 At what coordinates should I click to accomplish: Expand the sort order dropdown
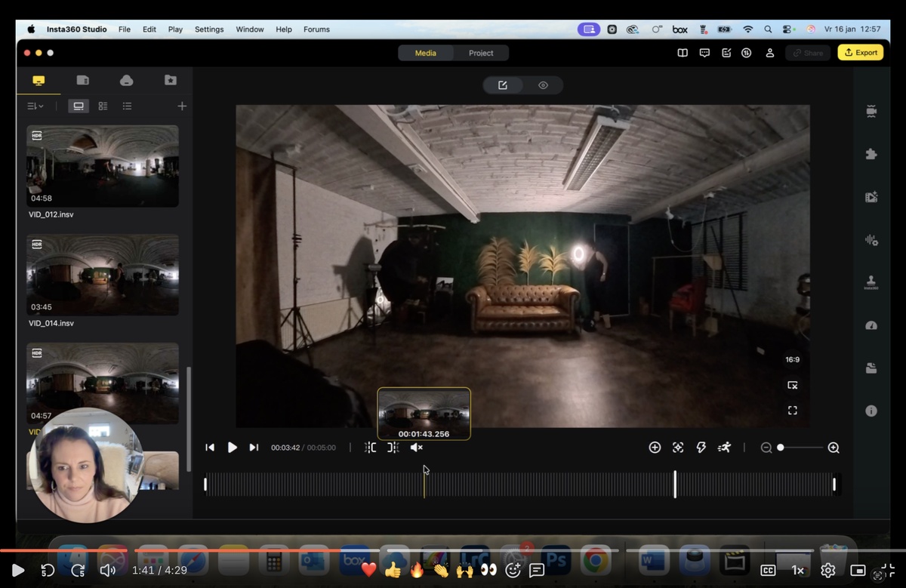point(35,106)
